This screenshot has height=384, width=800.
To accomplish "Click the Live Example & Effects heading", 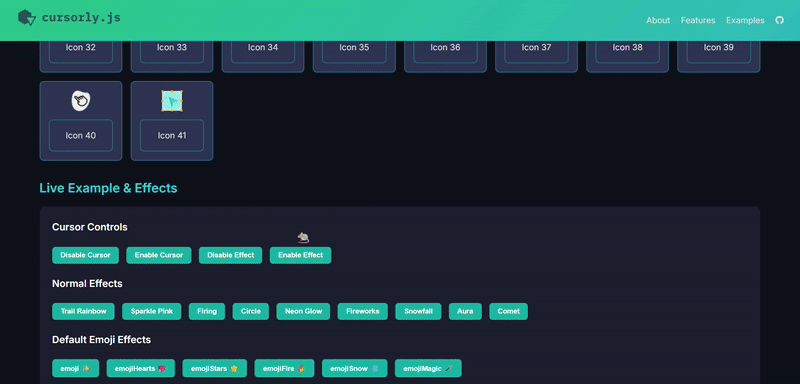I will [108, 188].
